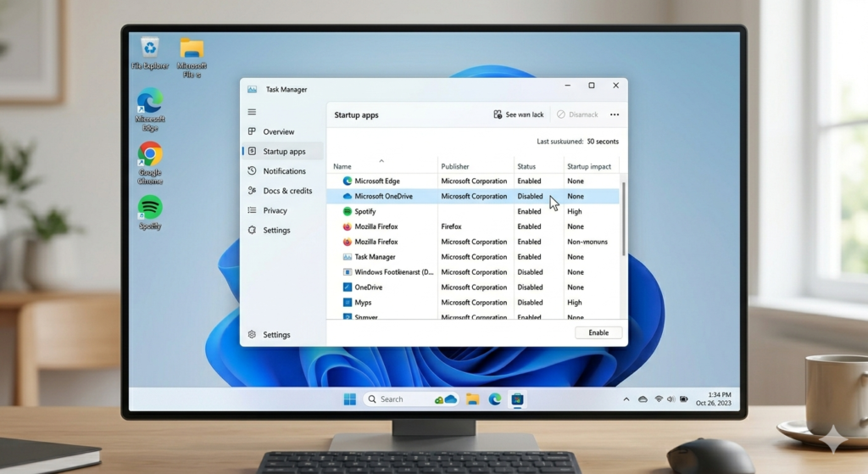The height and width of the screenshot is (474, 868).
Task: Open the three-dot more options menu
Action: [615, 114]
